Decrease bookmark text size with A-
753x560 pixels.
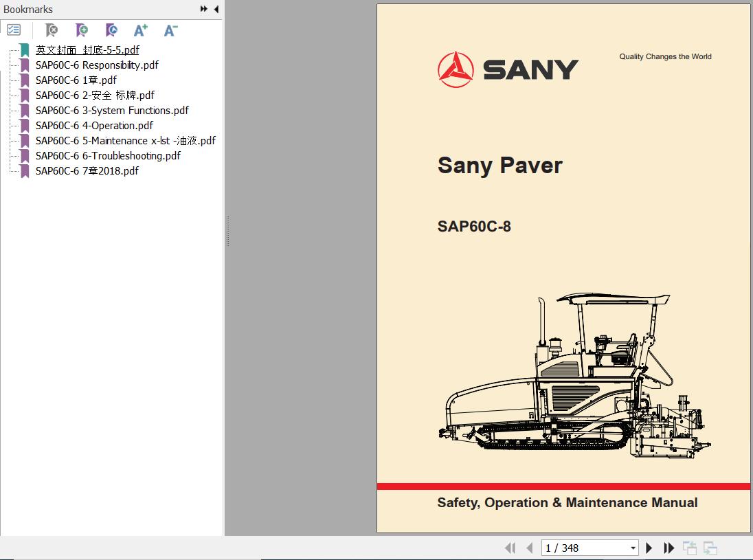tap(170, 30)
